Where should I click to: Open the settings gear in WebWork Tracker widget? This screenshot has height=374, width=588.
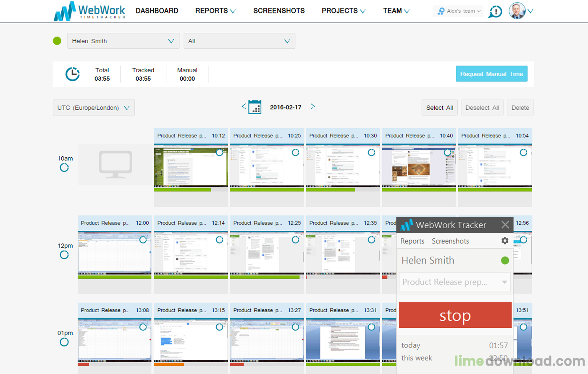[504, 241]
